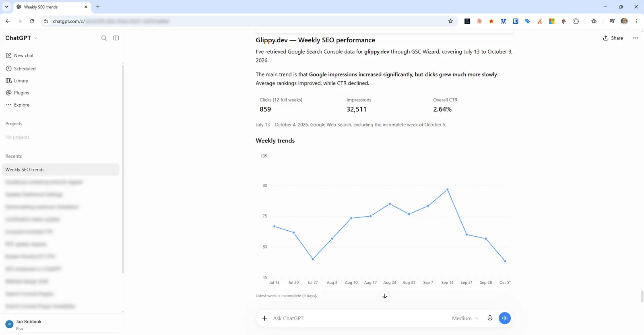The image size is (644, 335).
Task: Open the Medium effort dropdown
Action: (465, 318)
